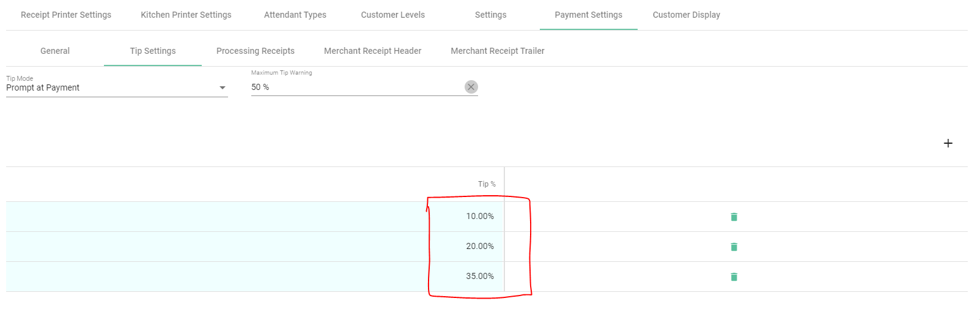This screenshot has width=980, height=320.
Task: Switch to Receipt Printer Settings tab
Action: pos(66,15)
